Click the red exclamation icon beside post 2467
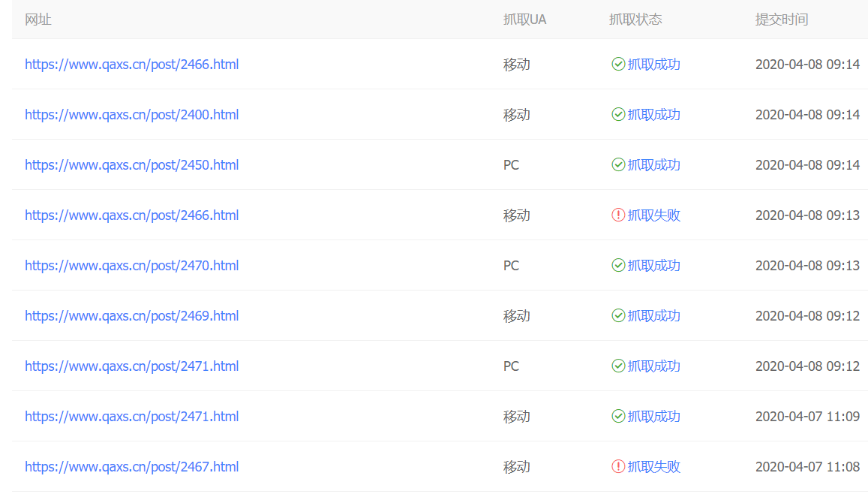 pos(617,466)
